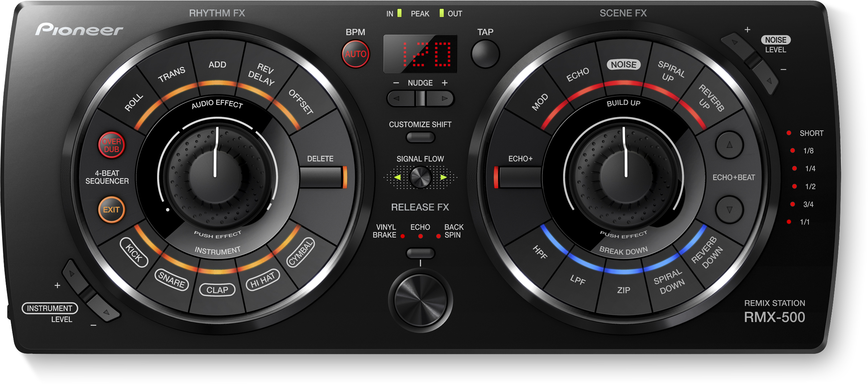Toggle the OVERDUB sequencer button
868x384 pixels.
111,145
